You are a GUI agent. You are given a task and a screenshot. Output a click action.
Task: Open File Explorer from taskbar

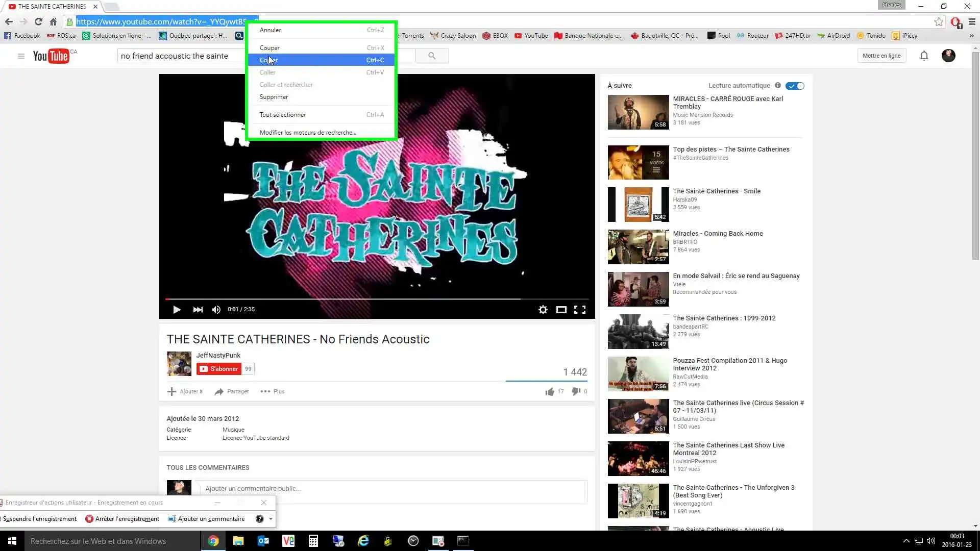click(x=238, y=541)
